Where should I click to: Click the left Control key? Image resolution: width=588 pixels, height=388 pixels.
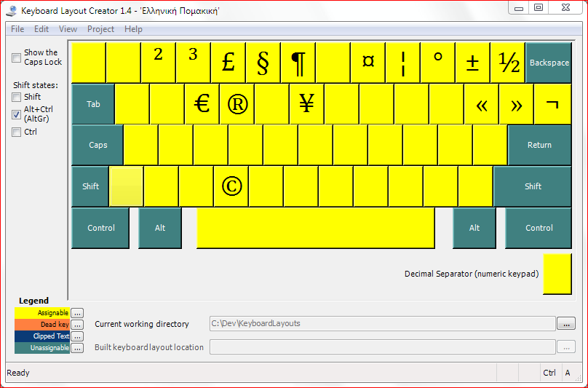[x=100, y=228]
